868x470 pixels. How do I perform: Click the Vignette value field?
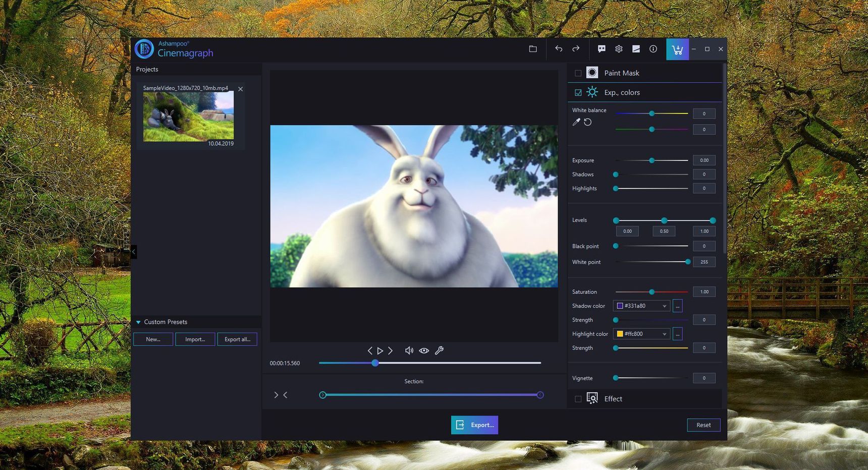point(704,378)
